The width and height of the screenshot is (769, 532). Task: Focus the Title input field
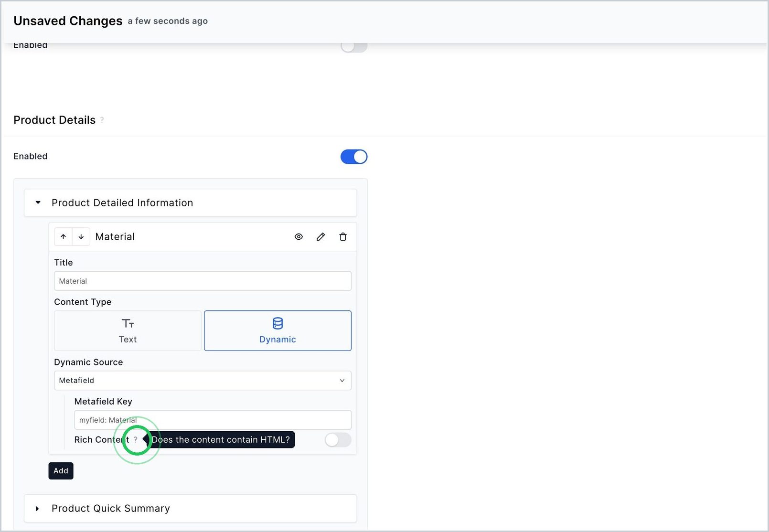click(203, 281)
